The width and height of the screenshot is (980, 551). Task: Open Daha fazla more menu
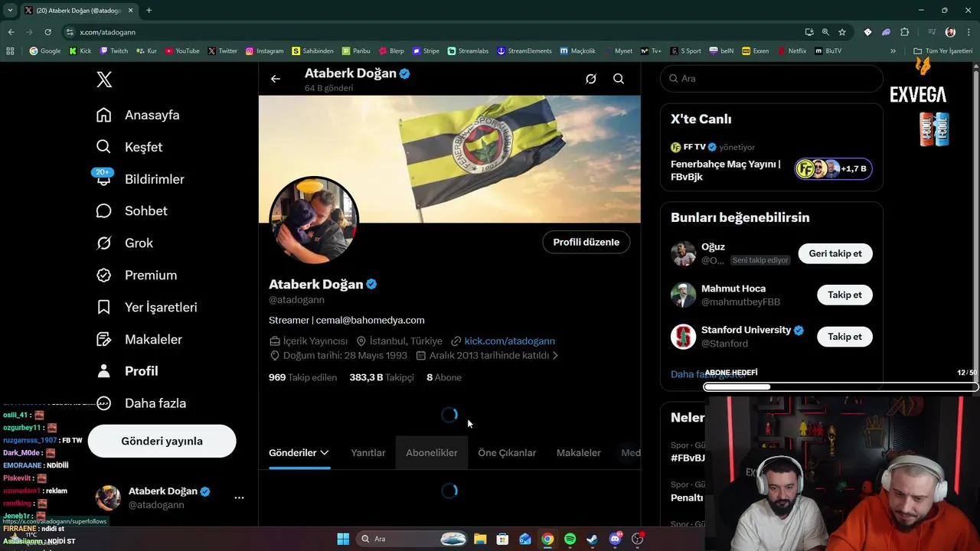[x=142, y=403]
